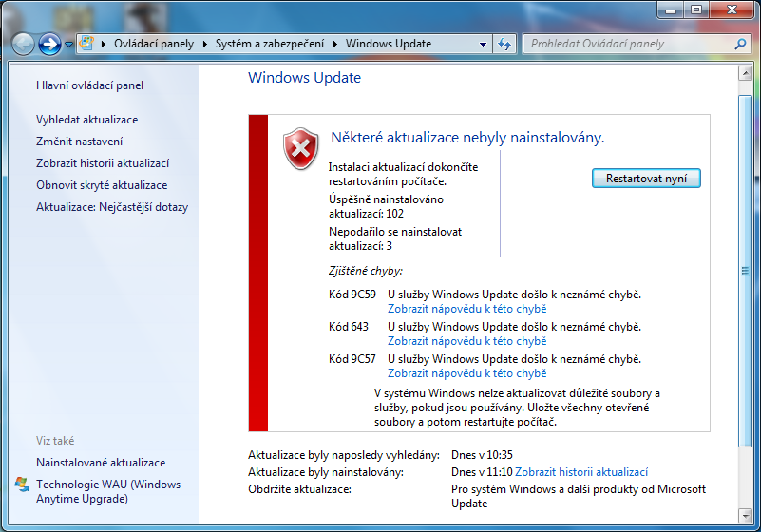Open the address bar history dropdown

[483, 44]
